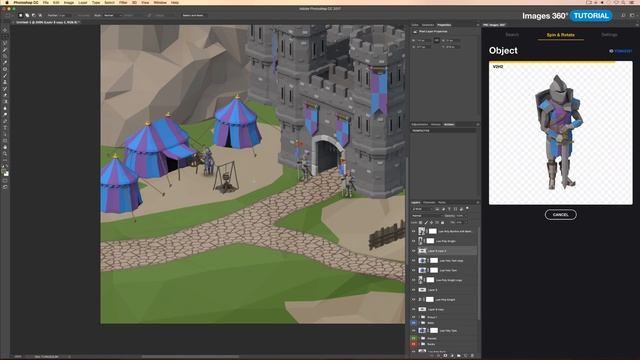Select the Type tool

tap(5, 128)
